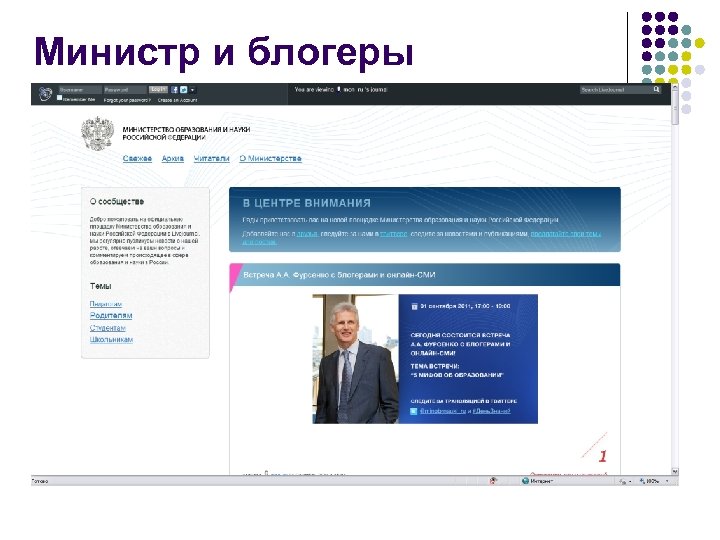Open the Школьникам topic link
The image size is (720, 540).
[111, 340]
